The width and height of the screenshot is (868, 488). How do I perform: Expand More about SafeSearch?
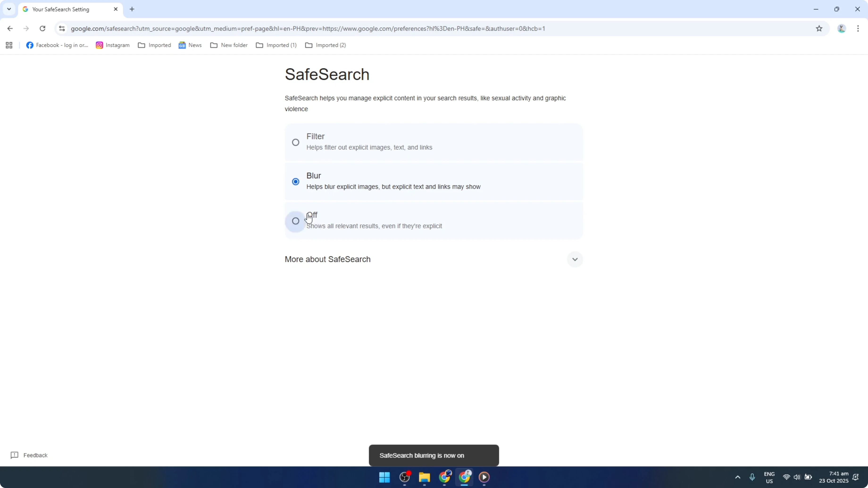point(575,259)
